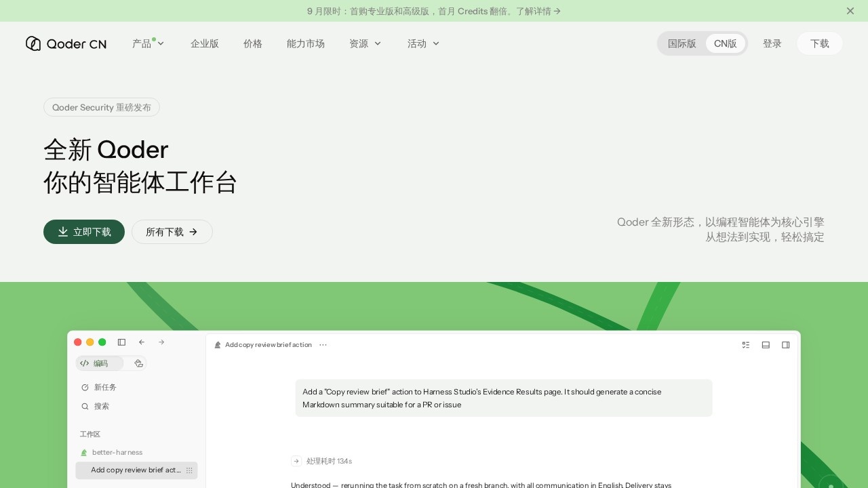This screenshot has height=488, width=868.
Task: Expand the 处理耗时 134s arrow
Action: [x=296, y=461]
